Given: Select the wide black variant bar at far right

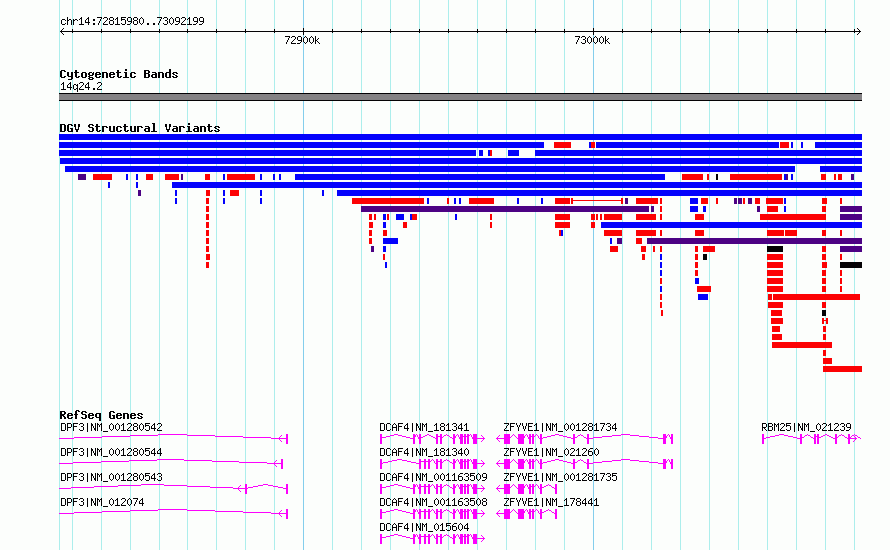Looking at the screenshot, I should coord(851,264).
